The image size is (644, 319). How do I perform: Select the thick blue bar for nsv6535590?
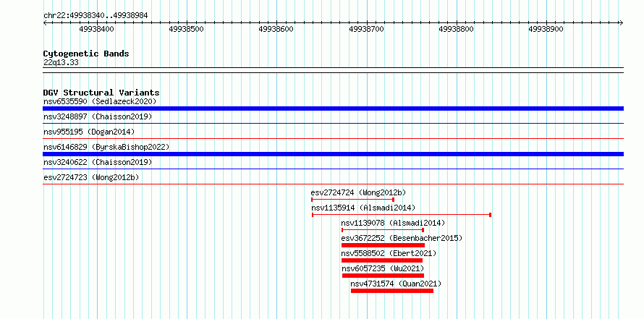click(333, 109)
